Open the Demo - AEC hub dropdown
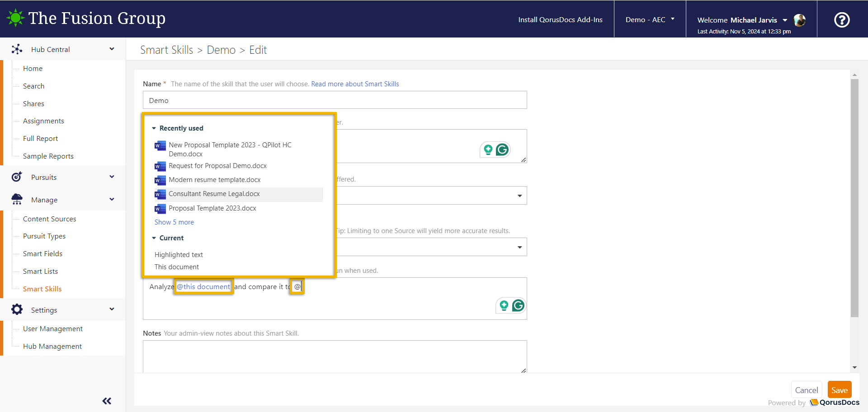868x412 pixels. [650, 19]
